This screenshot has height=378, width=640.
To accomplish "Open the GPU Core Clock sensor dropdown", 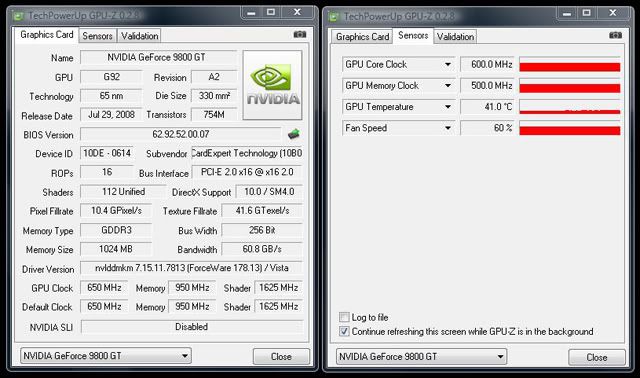I will click(448, 64).
